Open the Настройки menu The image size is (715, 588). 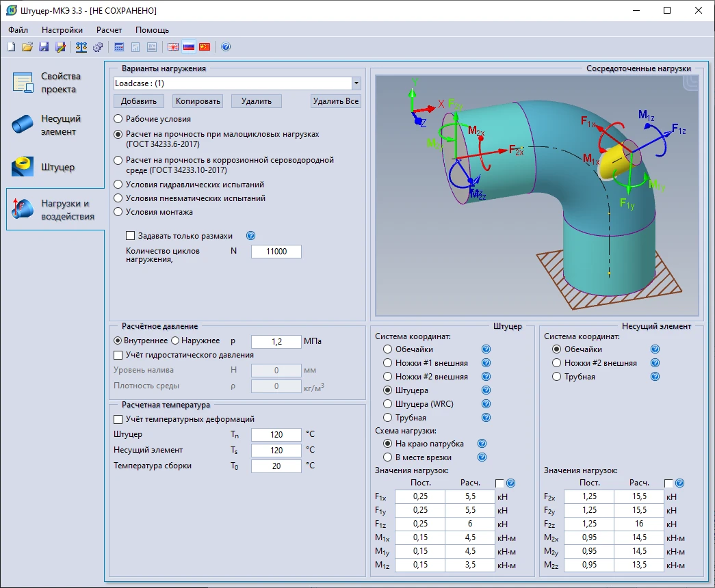pos(62,30)
